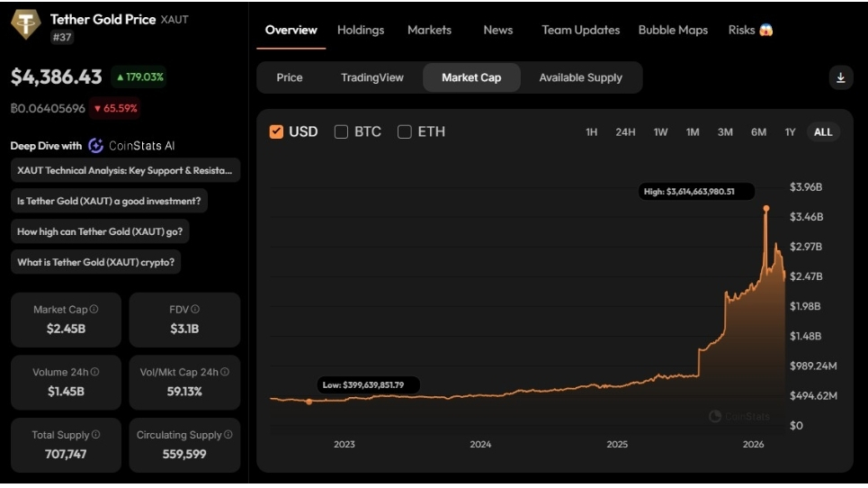Click info icon next to Circulating Supply
The width and height of the screenshot is (868, 488).
(x=228, y=434)
